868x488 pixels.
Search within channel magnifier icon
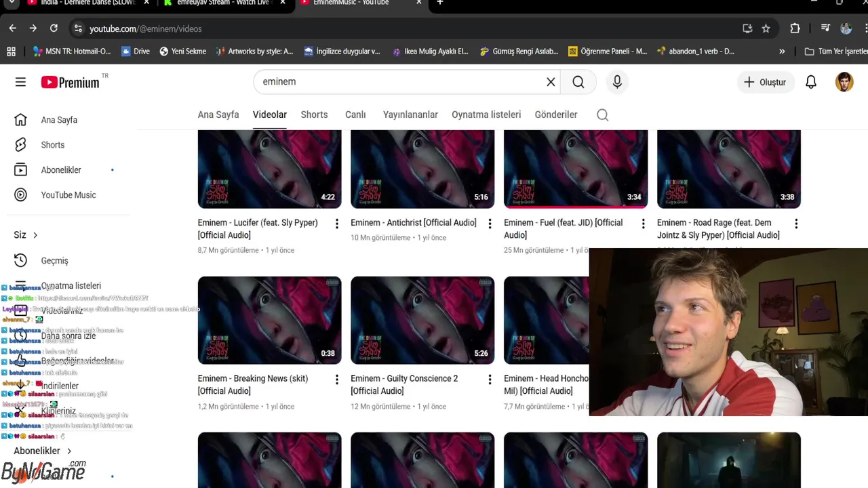tap(602, 115)
